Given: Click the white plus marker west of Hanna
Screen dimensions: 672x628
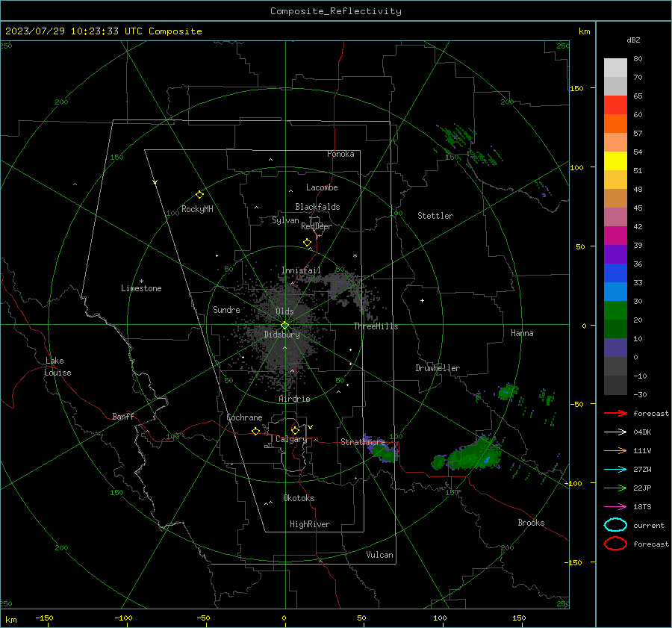Looking at the screenshot, I should point(422,300).
